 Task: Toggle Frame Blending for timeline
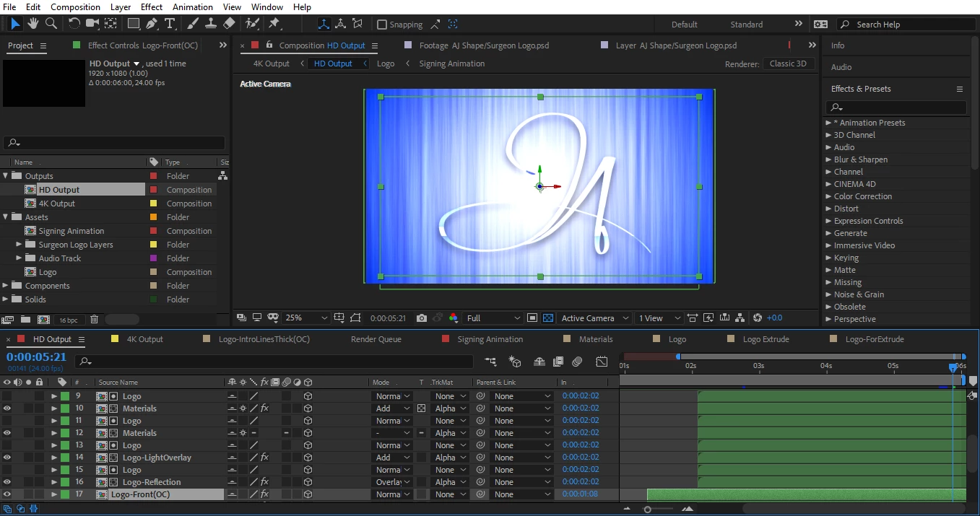(558, 362)
